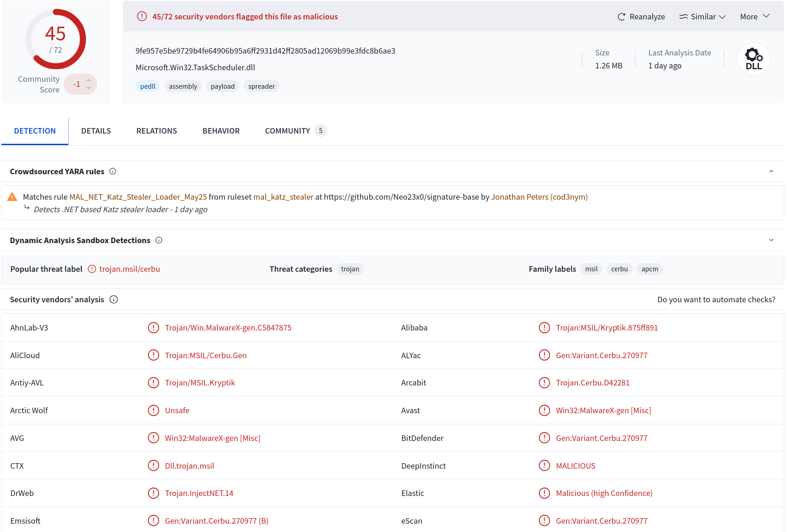Click info icon next to Security vendors' analysis
This screenshot has height=532, width=787.
114,300
